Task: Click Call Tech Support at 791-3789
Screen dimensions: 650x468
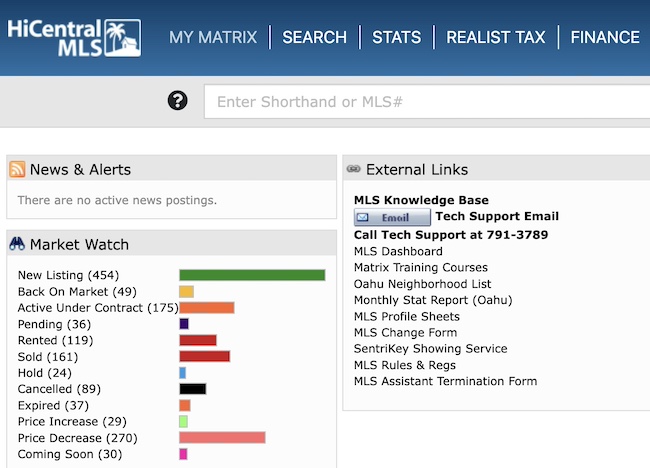Action: (x=451, y=235)
